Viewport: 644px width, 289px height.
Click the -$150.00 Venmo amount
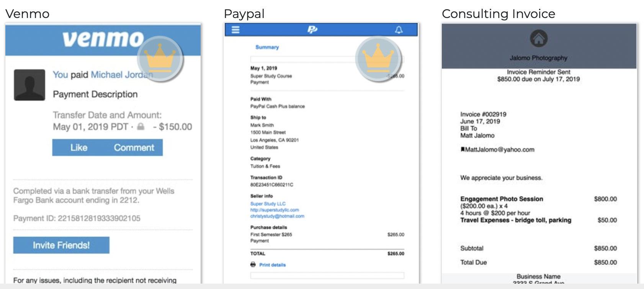tap(172, 127)
